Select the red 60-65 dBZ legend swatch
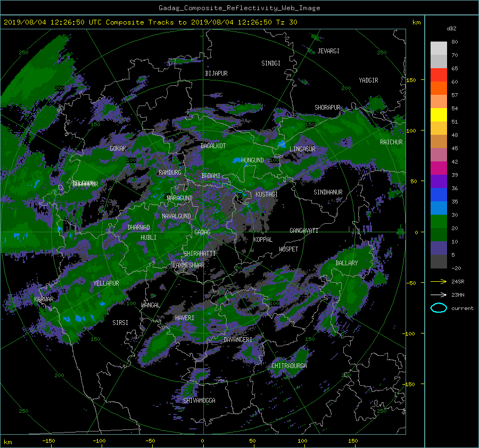The image size is (479, 448). tap(439, 75)
